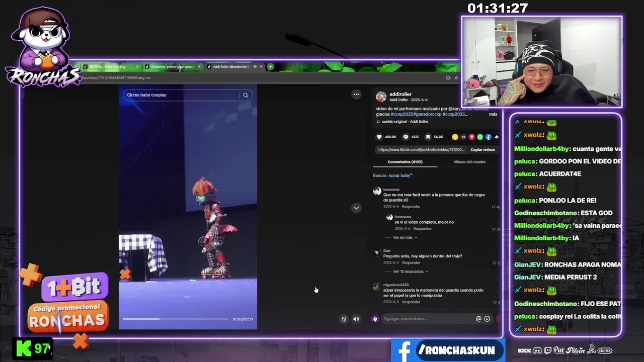Click the addiroller profile avatar

point(381,97)
